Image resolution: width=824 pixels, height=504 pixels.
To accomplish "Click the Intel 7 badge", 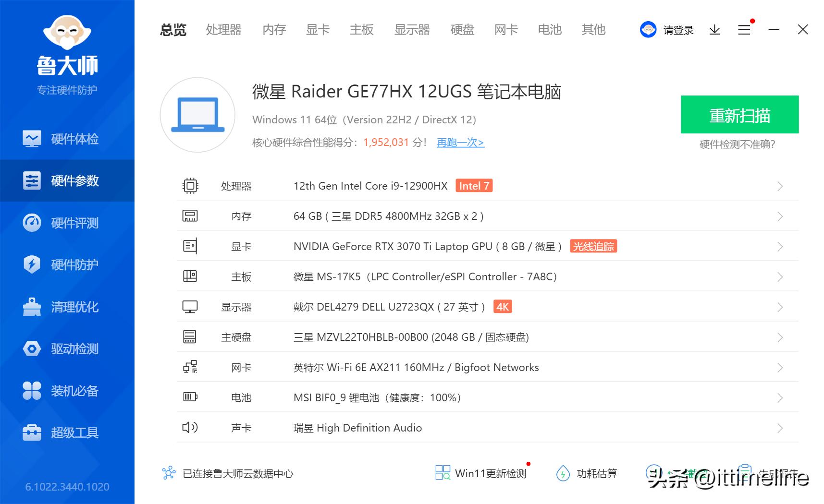I will (474, 186).
